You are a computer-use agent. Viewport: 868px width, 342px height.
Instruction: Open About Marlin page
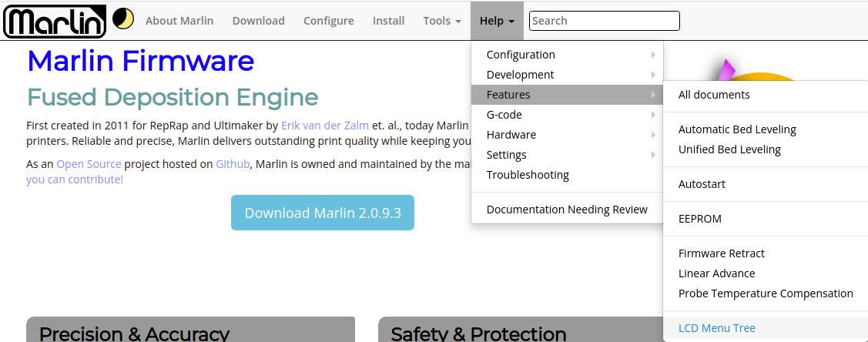pos(179,21)
